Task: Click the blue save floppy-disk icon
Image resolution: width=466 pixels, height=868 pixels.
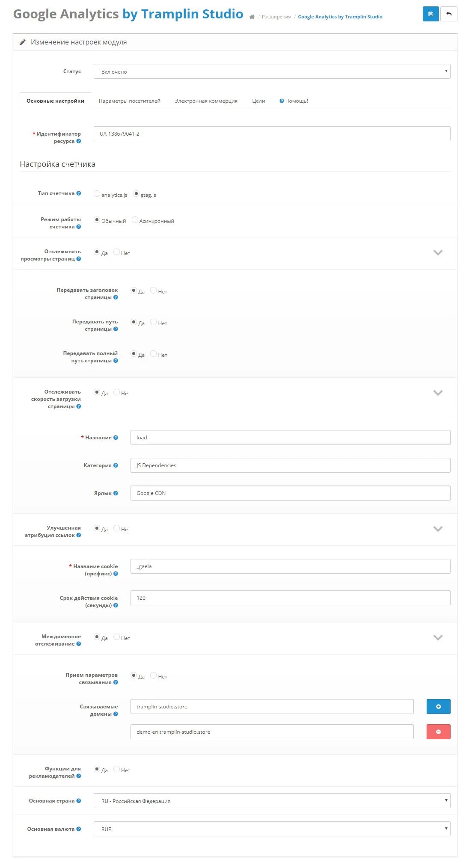Action: pyautogui.click(x=430, y=14)
